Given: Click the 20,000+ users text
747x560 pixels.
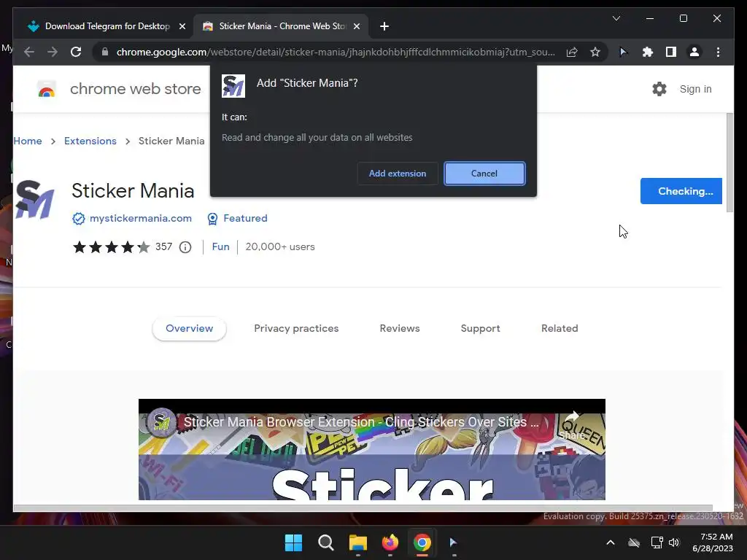Looking at the screenshot, I should tap(280, 246).
